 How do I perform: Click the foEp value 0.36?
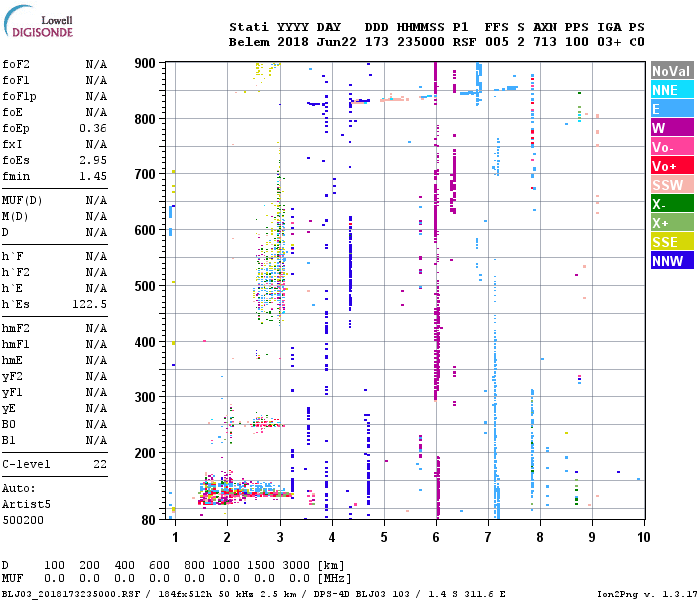[93, 128]
